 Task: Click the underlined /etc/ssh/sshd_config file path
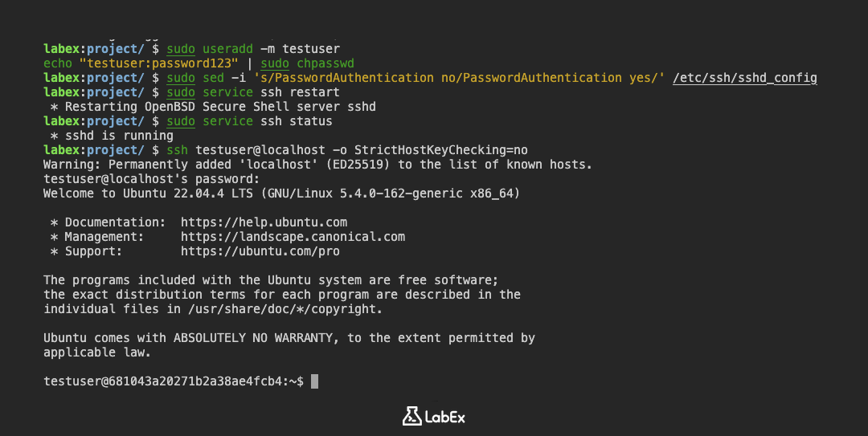(x=744, y=78)
